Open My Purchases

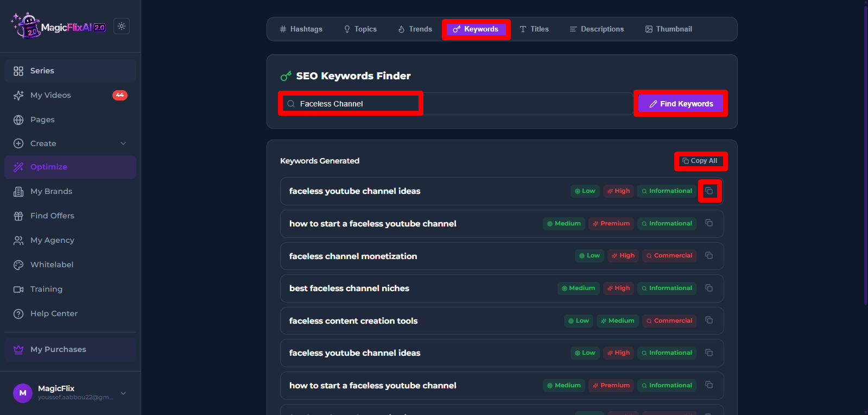pos(70,349)
